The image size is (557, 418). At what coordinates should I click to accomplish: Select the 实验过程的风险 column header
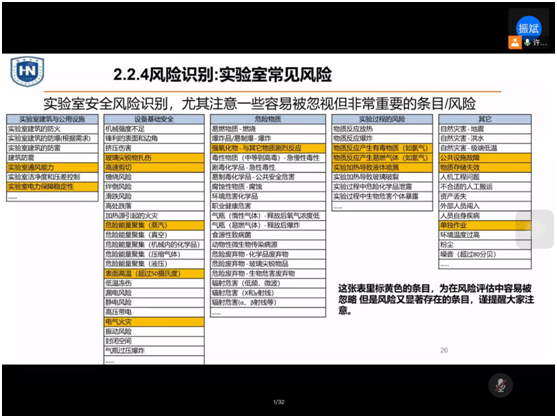pos(382,119)
